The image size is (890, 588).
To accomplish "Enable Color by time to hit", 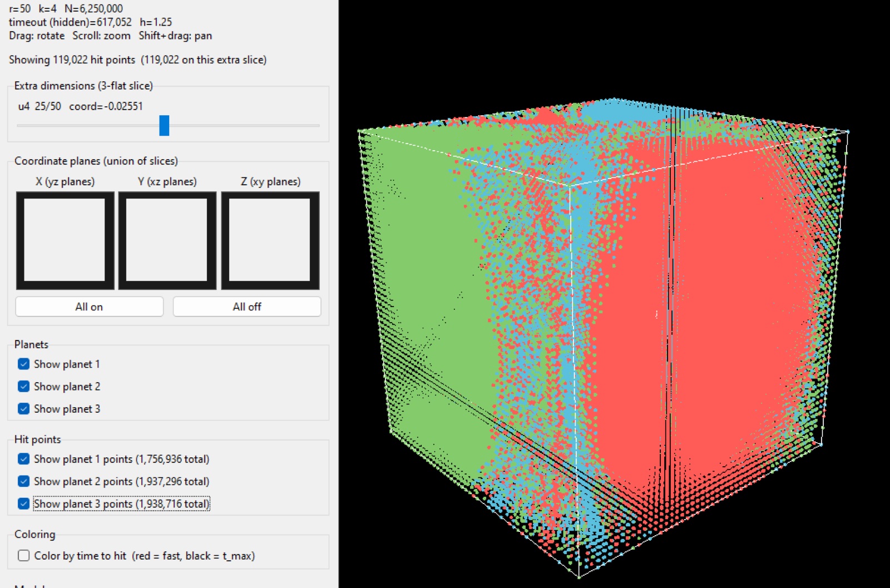I will click(x=23, y=555).
